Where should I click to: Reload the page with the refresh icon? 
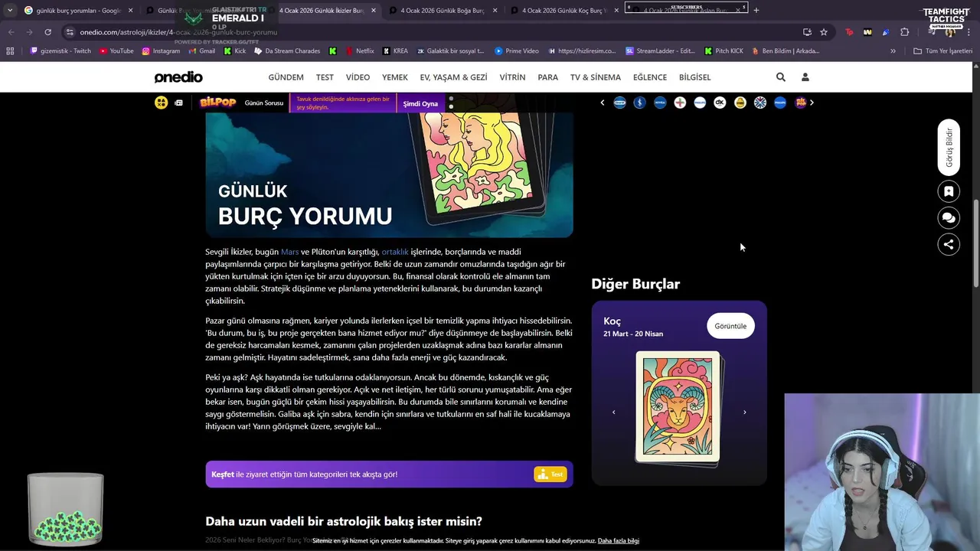pos(47,32)
